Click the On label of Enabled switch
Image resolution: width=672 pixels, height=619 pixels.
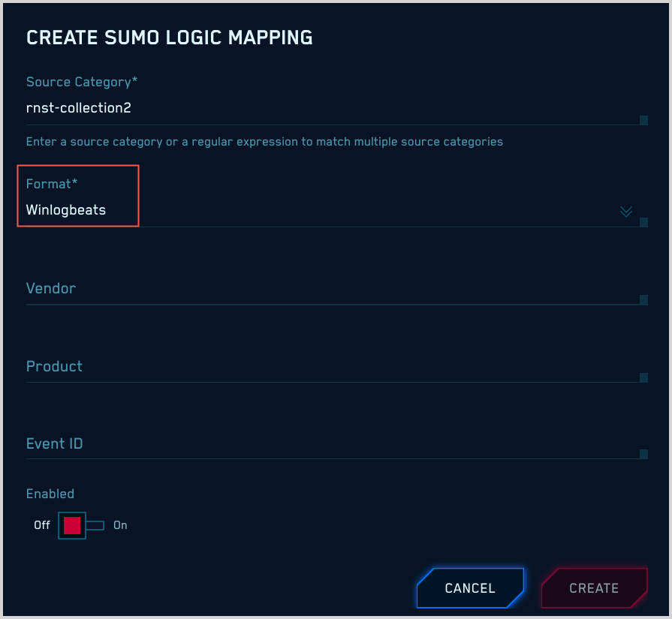point(120,525)
